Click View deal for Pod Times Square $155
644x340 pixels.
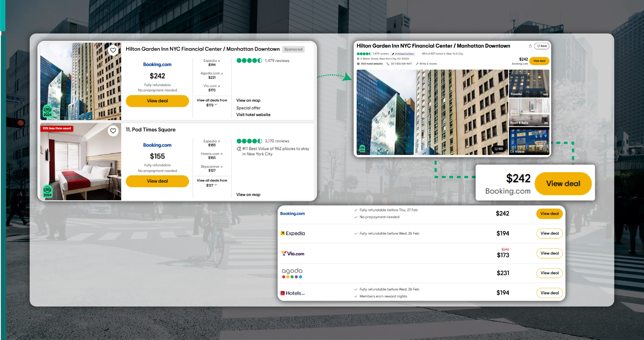157,181
